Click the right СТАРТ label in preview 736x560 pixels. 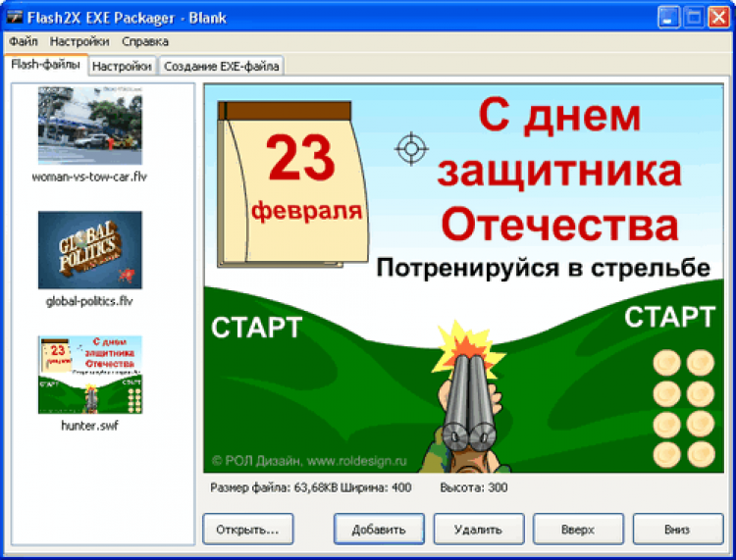coord(670,317)
